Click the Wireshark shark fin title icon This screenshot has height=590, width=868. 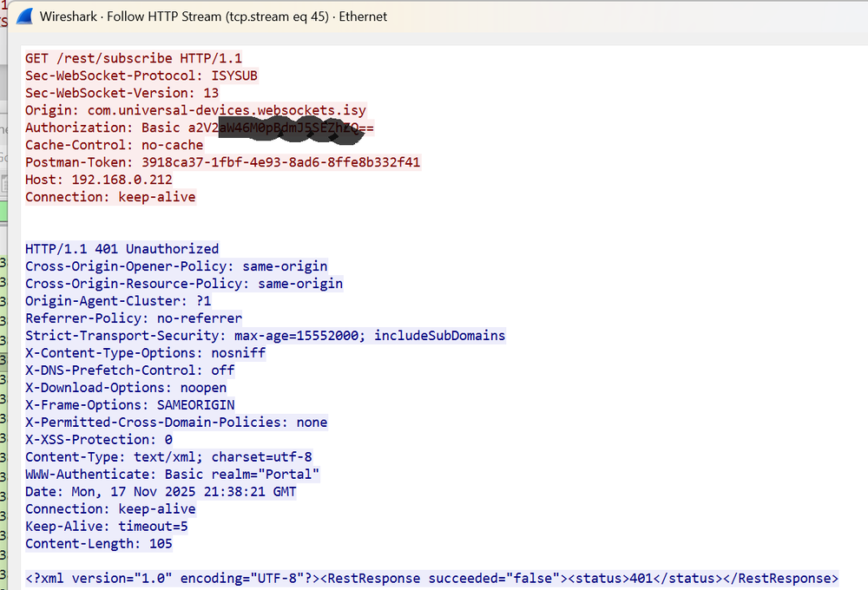point(24,16)
